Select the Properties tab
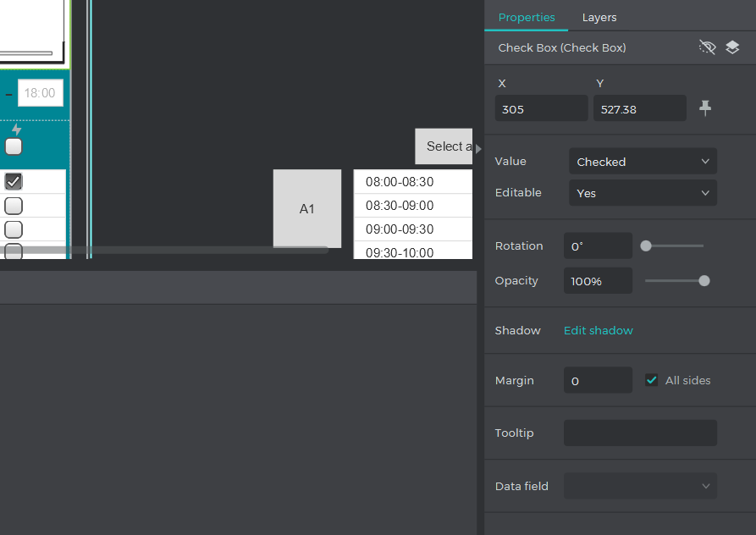The image size is (756, 535). click(527, 17)
